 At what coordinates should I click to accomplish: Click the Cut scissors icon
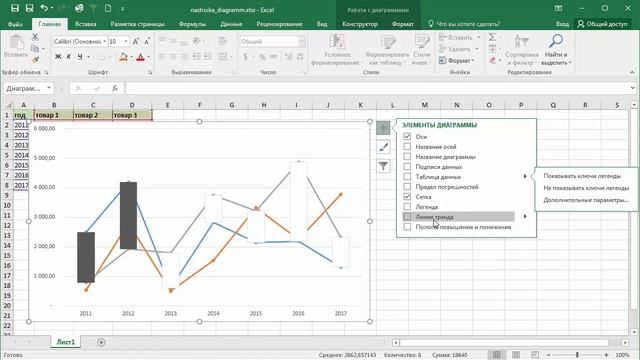(x=35, y=38)
